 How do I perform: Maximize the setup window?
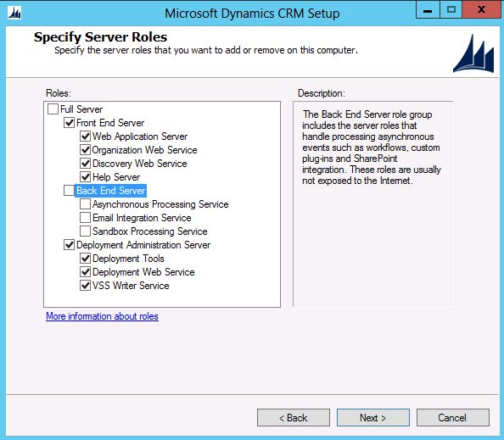point(451,9)
